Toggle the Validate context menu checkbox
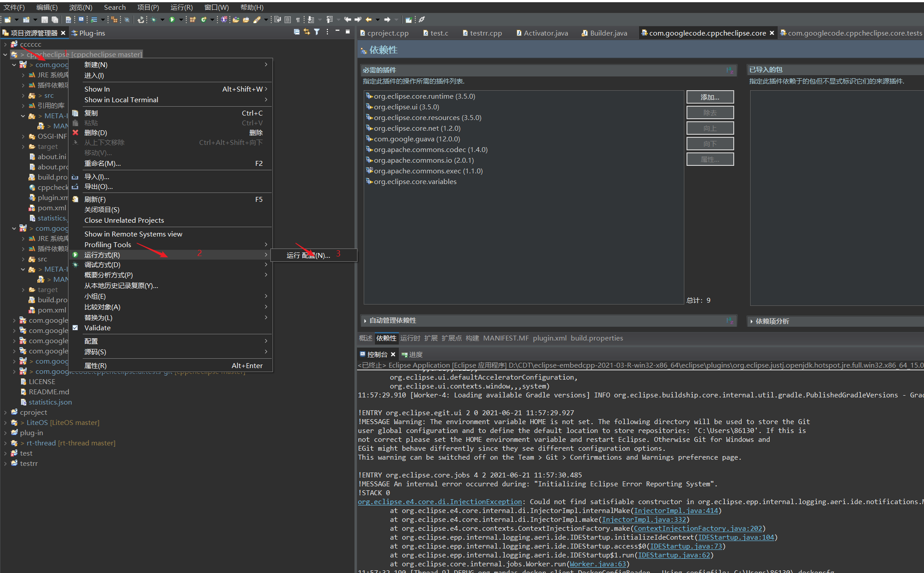 pyautogui.click(x=76, y=328)
